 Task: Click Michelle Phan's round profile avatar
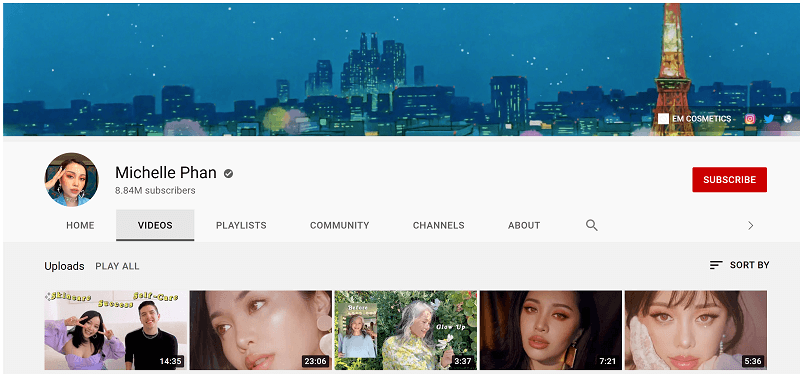coord(71,179)
